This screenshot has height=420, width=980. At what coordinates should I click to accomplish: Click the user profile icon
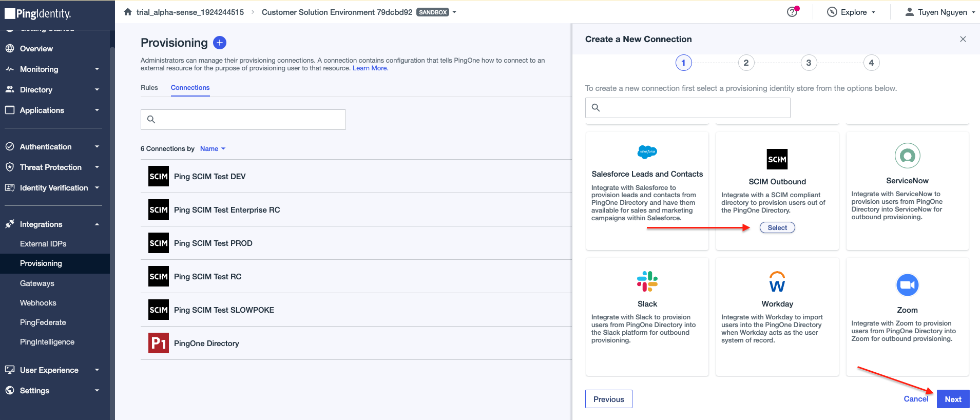pos(909,12)
